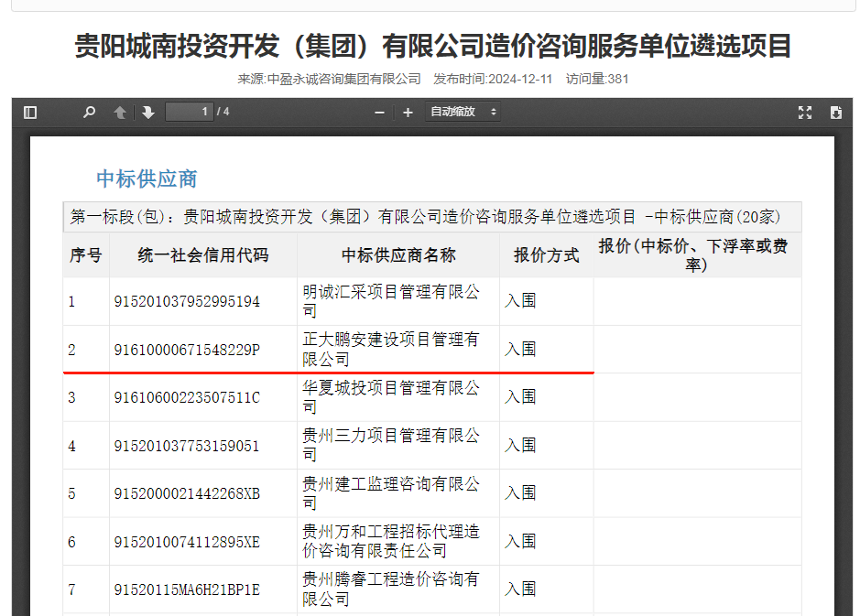This screenshot has width=860, height=616.
Task: Click the page number input field
Action: (x=190, y=112)
